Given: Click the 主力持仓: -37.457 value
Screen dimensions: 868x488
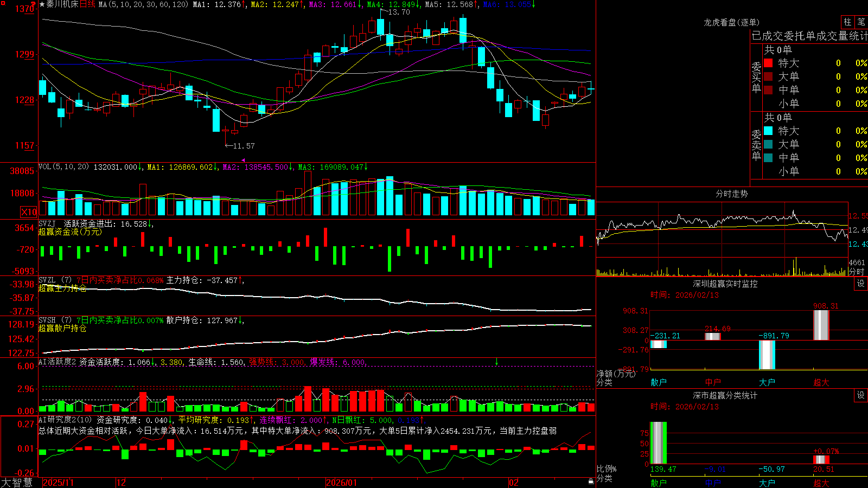Looking at the screenshot, I should coord(202,280).
